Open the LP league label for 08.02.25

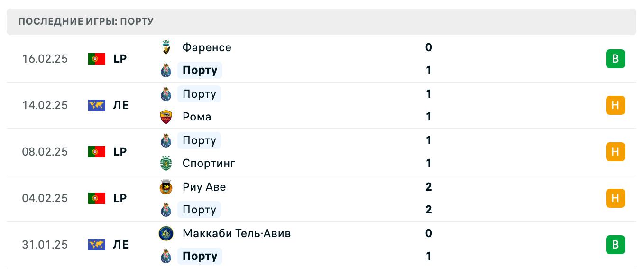(x=120, y=152)
